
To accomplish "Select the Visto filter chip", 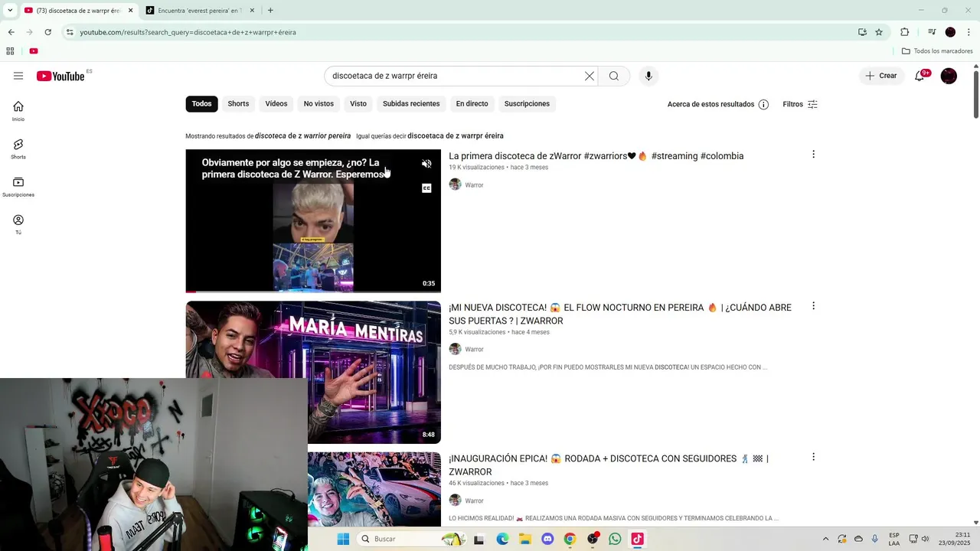I will coord(358,104).
